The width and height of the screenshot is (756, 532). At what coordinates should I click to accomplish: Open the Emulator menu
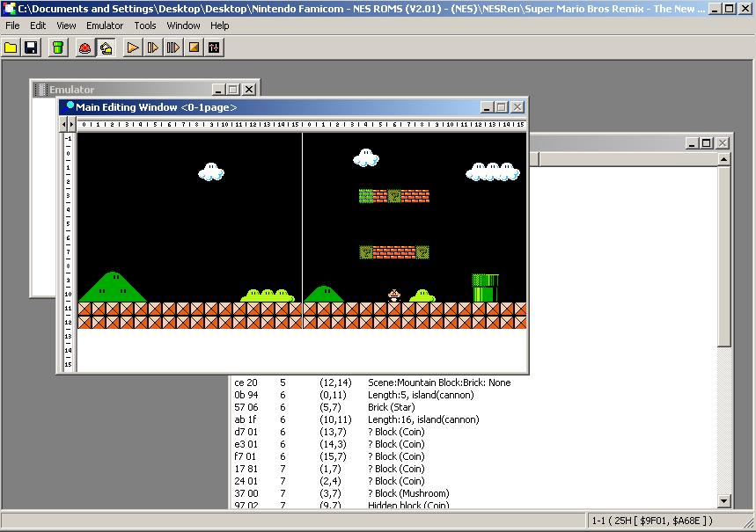(105, 26)
